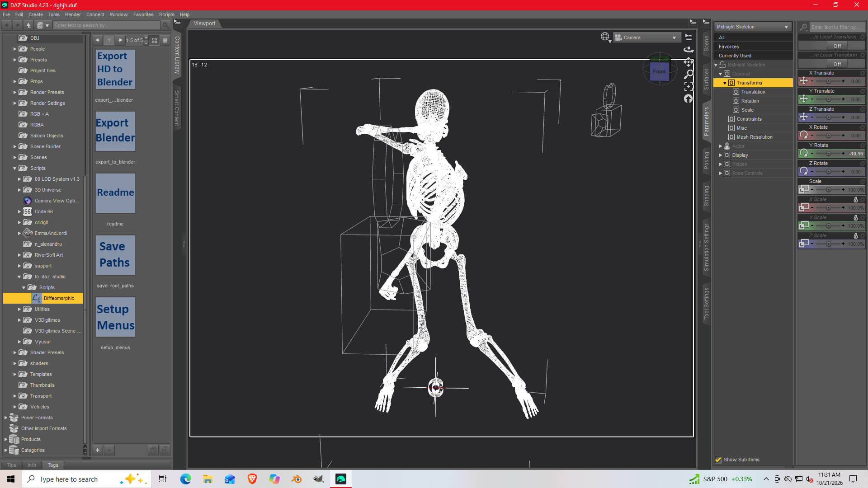Switch content view to list icon
The height and width of the screenshot is (488, 868).
click(x=165, y=40)
